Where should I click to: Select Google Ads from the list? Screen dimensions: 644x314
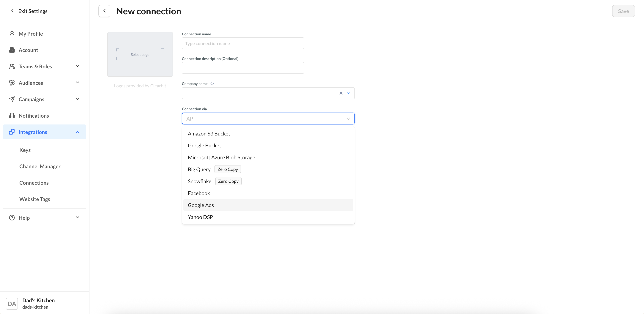(201, 205)
